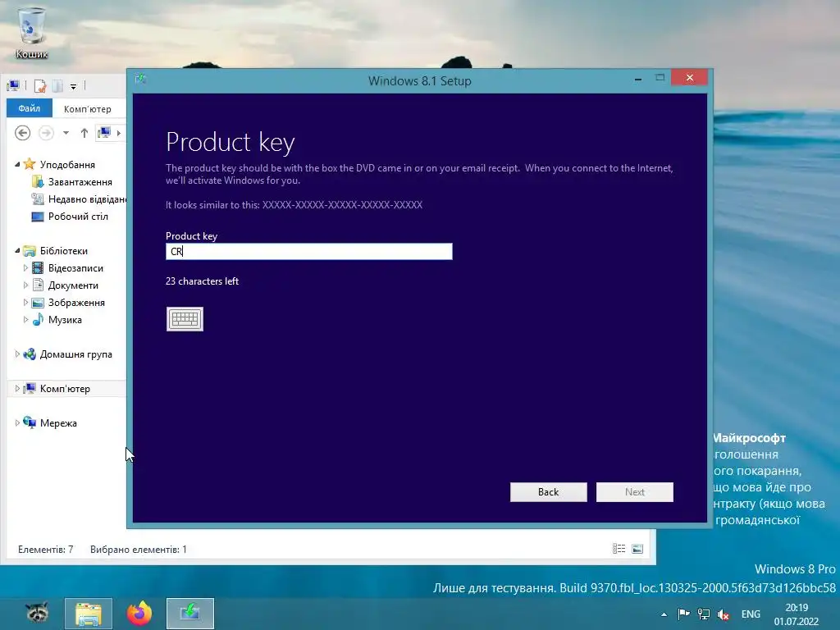
Task: Select Мережа in the navigation pane
Action: click(58, 423)
